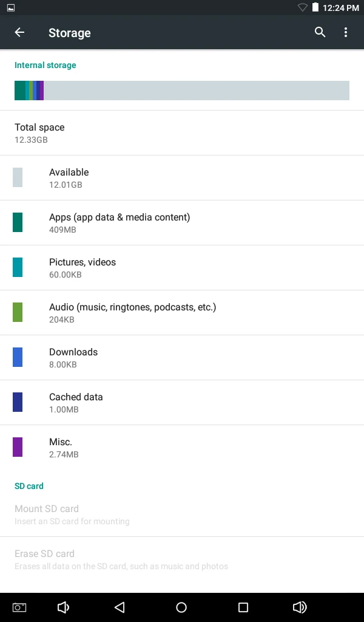Open the Misc. storage item

point(182,447)
